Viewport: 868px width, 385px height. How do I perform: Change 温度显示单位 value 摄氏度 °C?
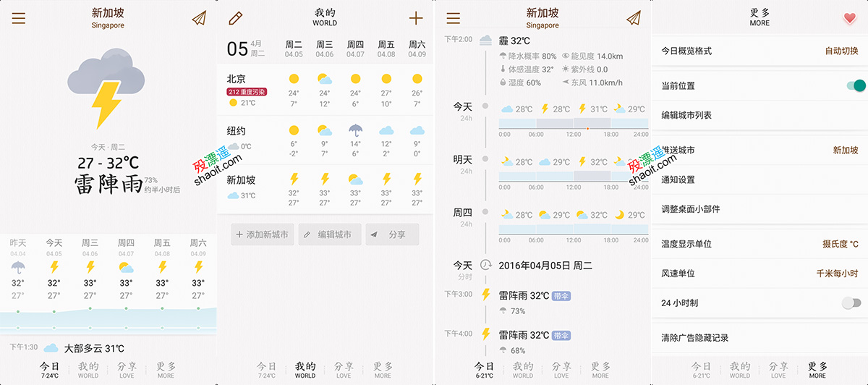tap(841, 244)
